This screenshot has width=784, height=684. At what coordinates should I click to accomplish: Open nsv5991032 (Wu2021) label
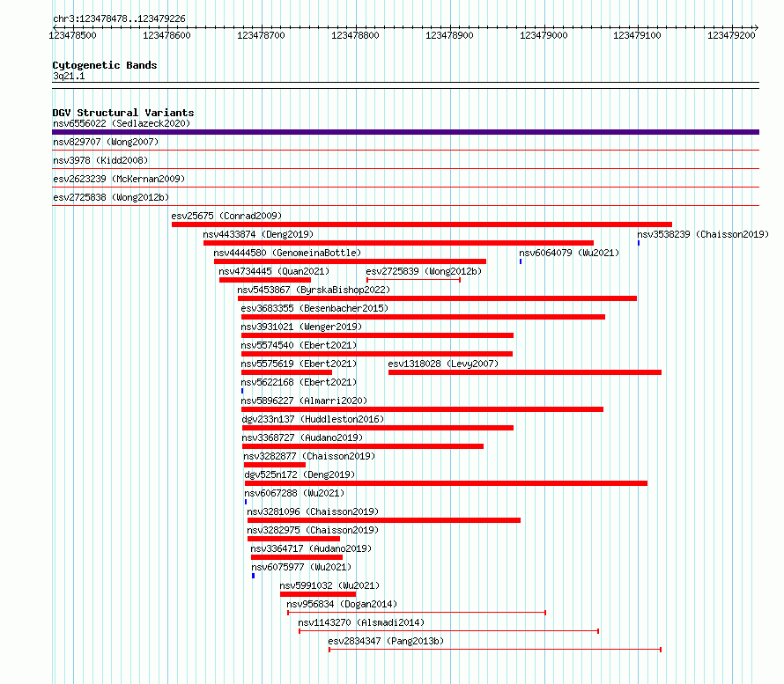pos(329,585)
